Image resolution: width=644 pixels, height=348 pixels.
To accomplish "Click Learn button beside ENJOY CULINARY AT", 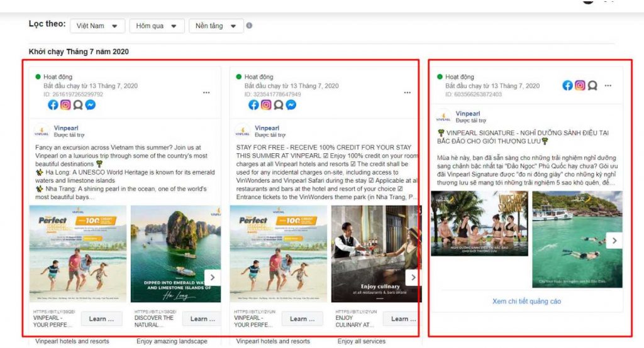I will 403,319.
